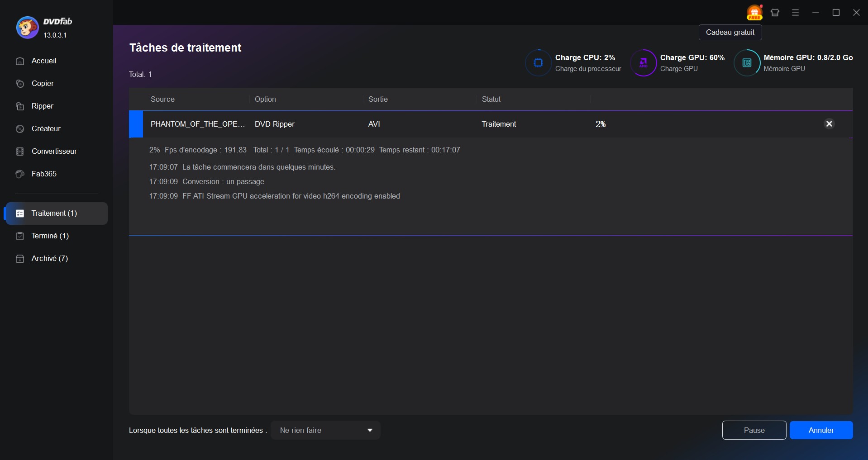Click the GPU acceleration log line

(275, 196)
